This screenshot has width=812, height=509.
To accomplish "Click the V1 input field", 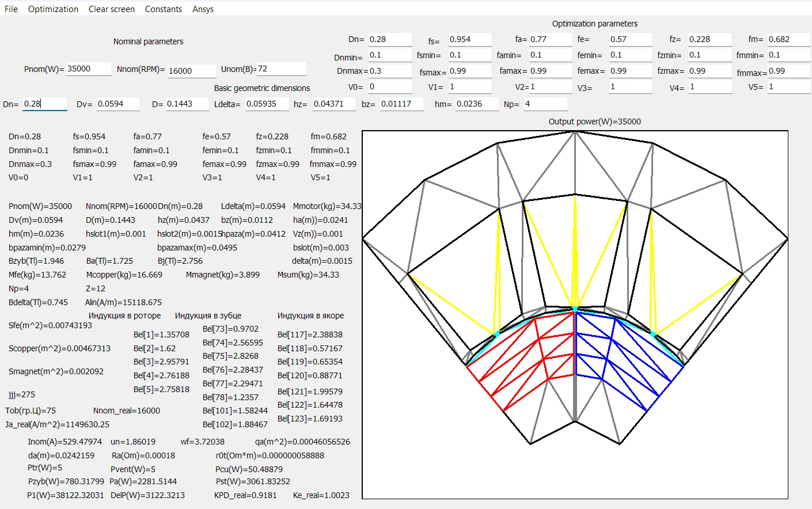I will (470, 87).
